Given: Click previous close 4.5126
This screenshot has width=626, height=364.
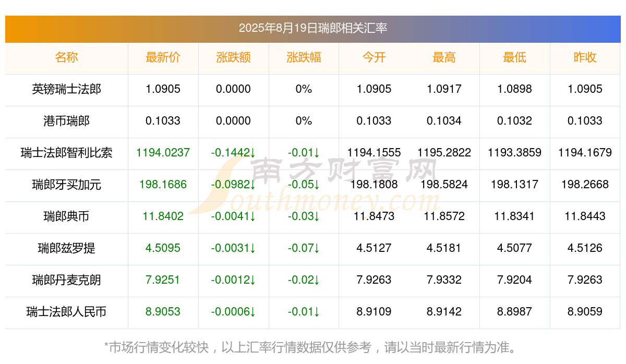Looking at the screenshot, I should click(x=585, y=248).
